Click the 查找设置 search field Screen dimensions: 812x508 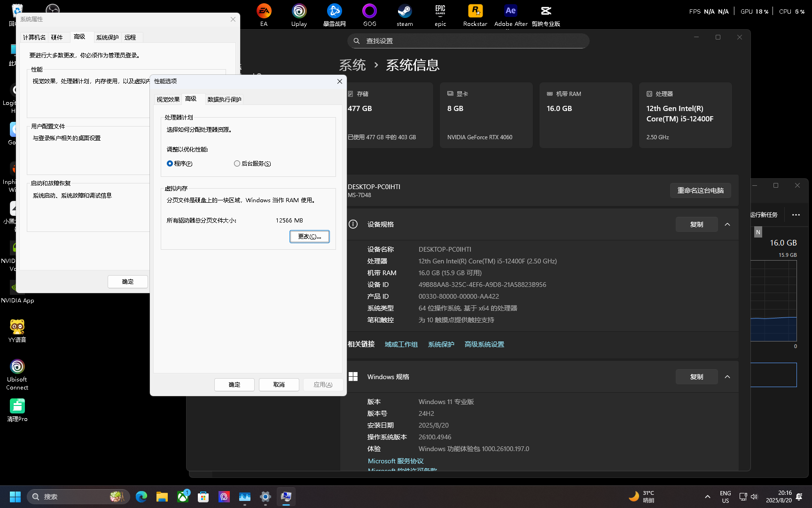coord(468,41)
